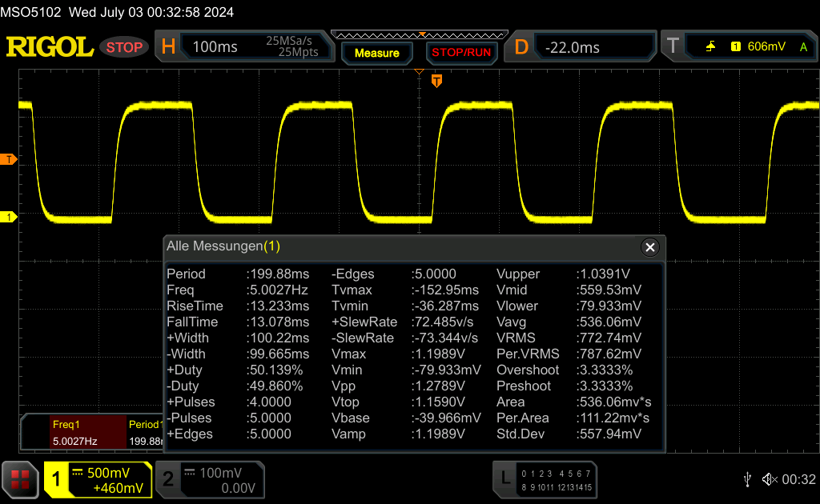Click the +Edges measurement label
The width and height of the screenshot is (820, 504).
[x=189, y=434]
